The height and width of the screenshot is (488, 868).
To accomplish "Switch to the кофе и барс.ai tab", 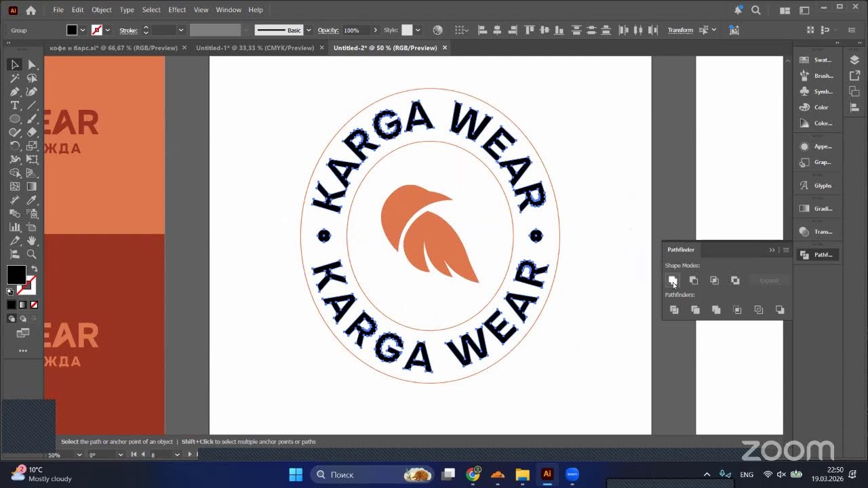I will coord(113,48).
